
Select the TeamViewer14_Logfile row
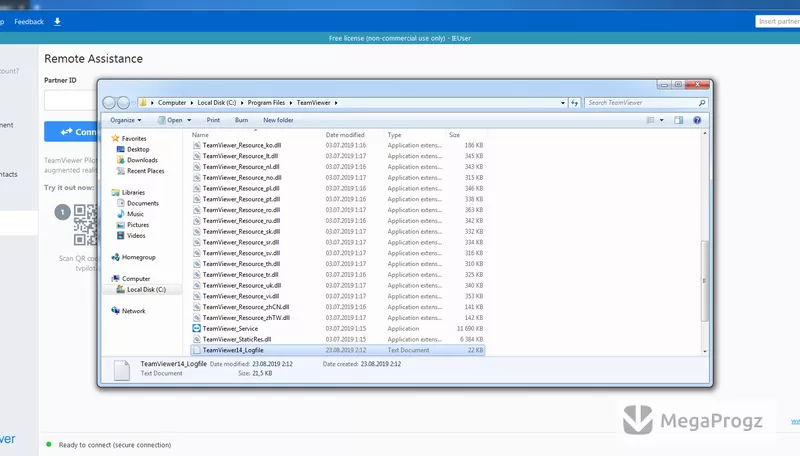[x=338, y=350]
